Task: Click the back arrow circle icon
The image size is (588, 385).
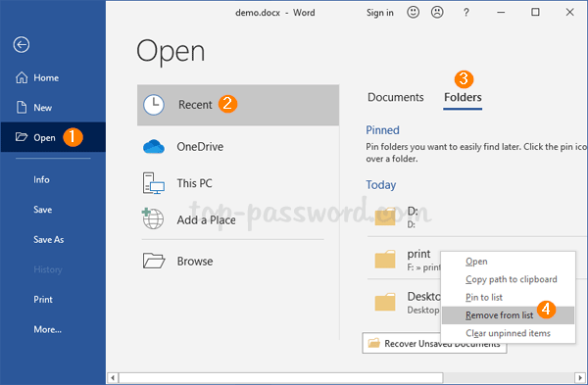Action: tap(22, 45)
